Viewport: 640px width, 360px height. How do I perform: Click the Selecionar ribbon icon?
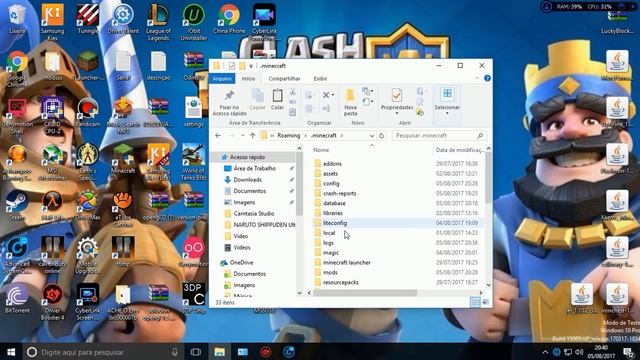coord(447,94)
